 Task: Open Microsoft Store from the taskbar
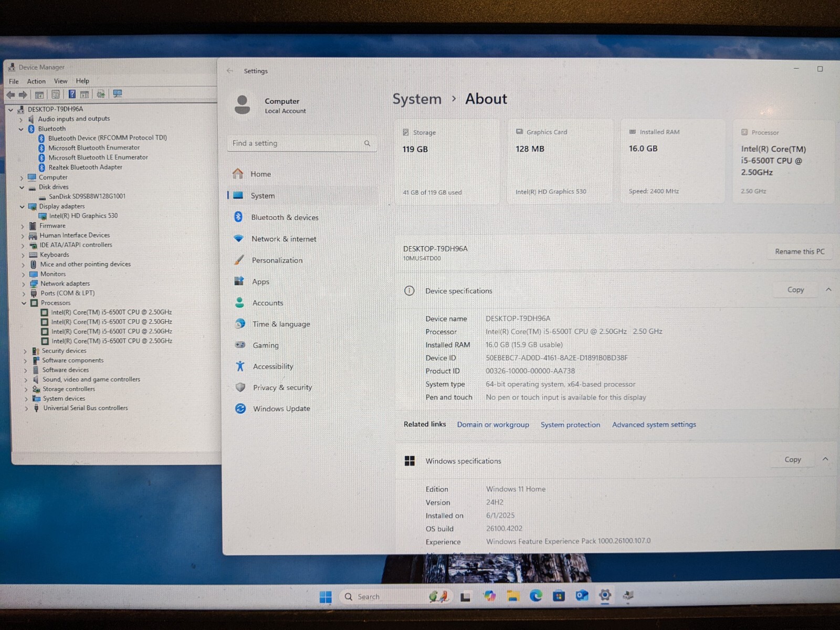pos(559,596)
